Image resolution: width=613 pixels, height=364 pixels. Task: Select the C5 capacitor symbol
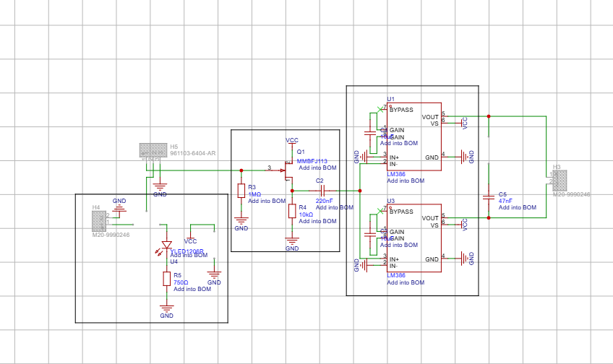point(489,197)
